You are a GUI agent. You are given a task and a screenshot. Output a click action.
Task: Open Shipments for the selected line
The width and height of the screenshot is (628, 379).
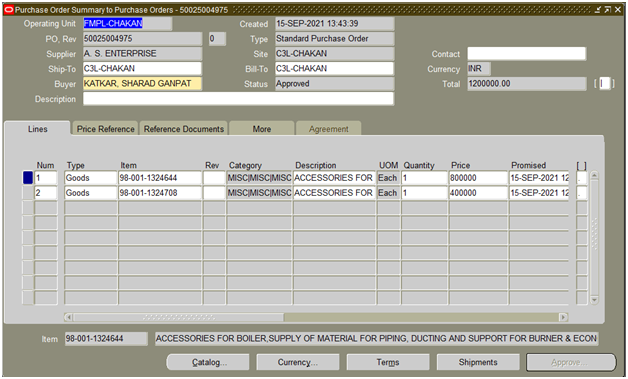pyautogui.click(x=478, y=362)
